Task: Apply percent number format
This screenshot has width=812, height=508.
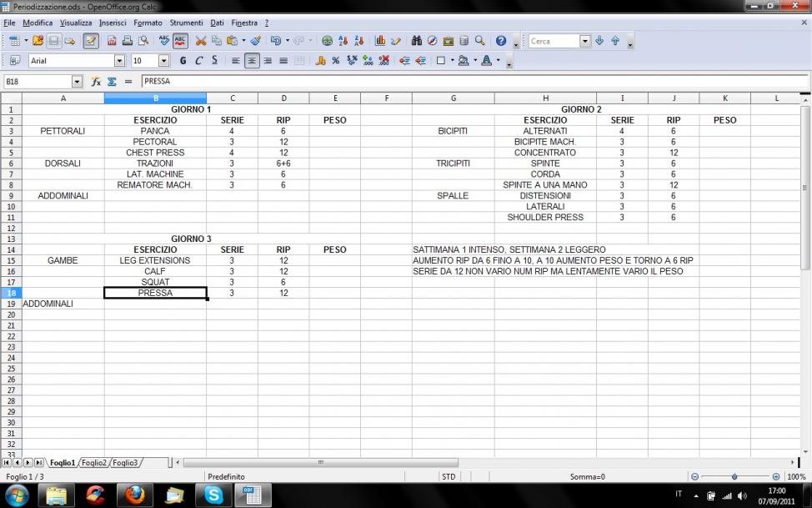Action: [335, 61]
